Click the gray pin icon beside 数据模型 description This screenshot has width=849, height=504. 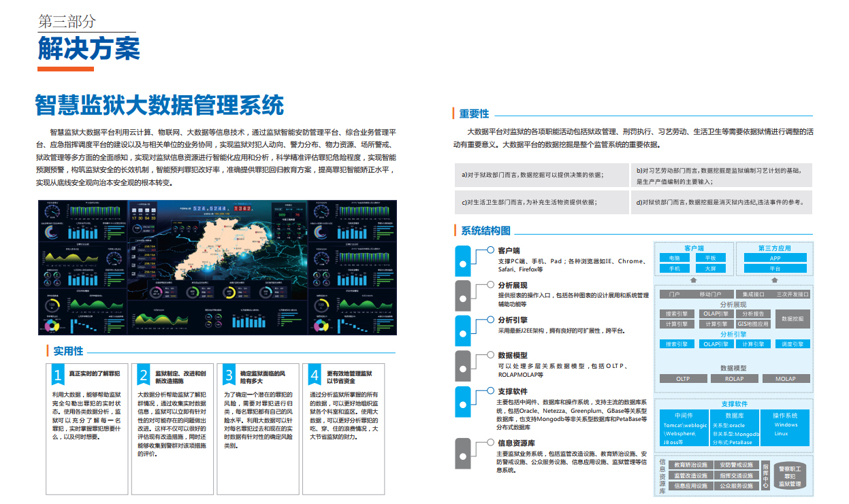(464, 365)
